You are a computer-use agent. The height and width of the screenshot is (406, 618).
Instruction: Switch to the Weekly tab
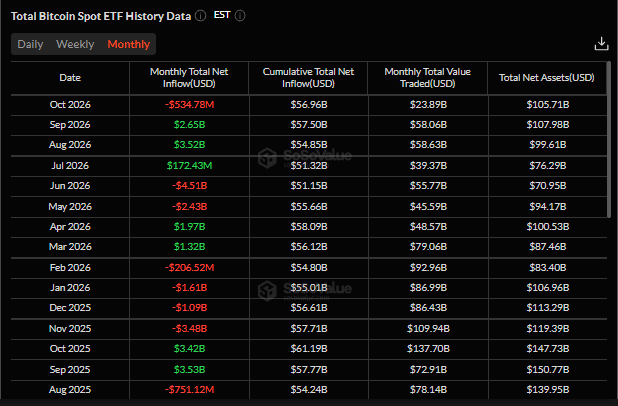(x=75, y=44)
